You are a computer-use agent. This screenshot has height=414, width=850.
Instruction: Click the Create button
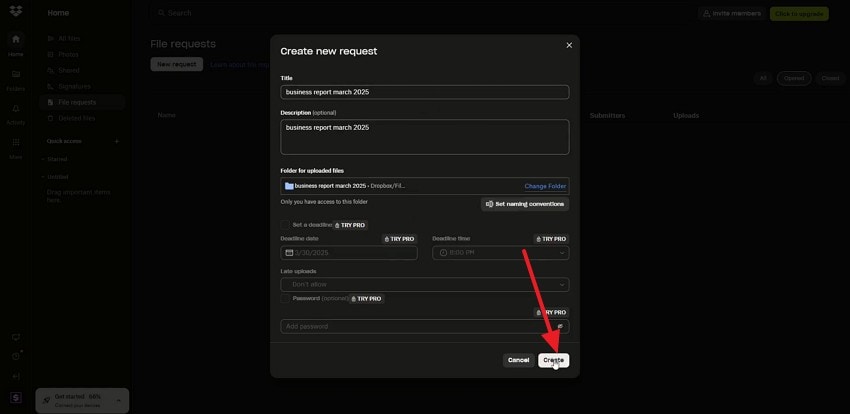553,360
